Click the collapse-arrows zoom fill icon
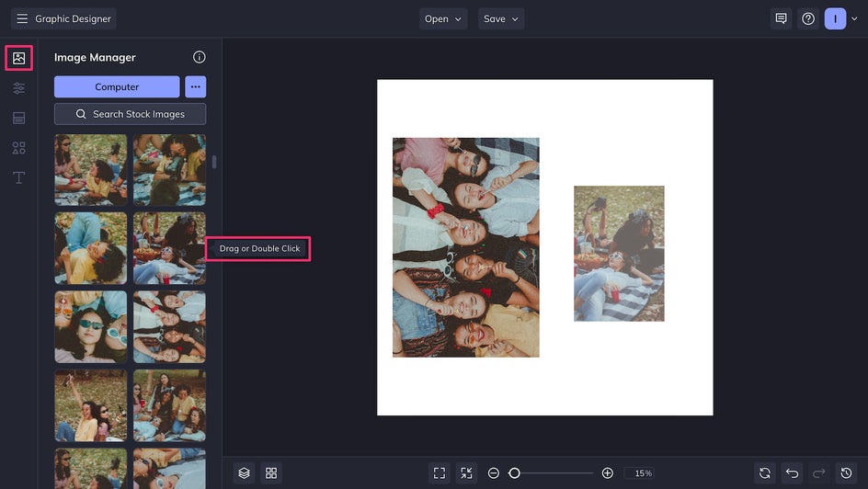 point(467,473)
